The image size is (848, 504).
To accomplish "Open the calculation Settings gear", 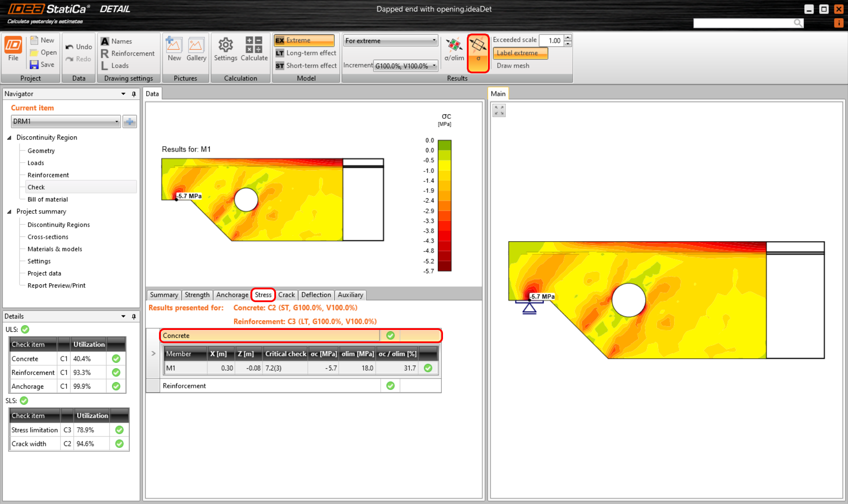I will (225, 49).
